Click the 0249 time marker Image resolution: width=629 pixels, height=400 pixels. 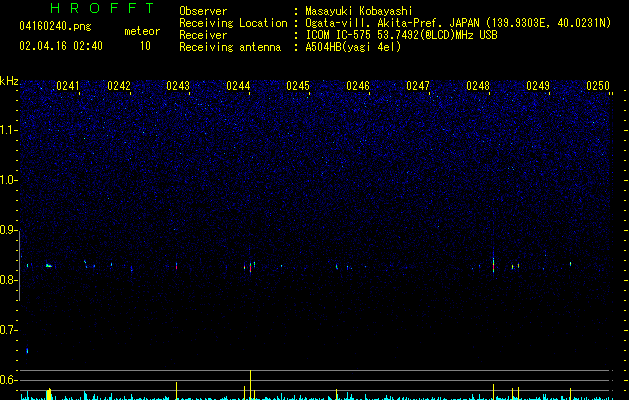pyautogui.click(x=538, y=86)
